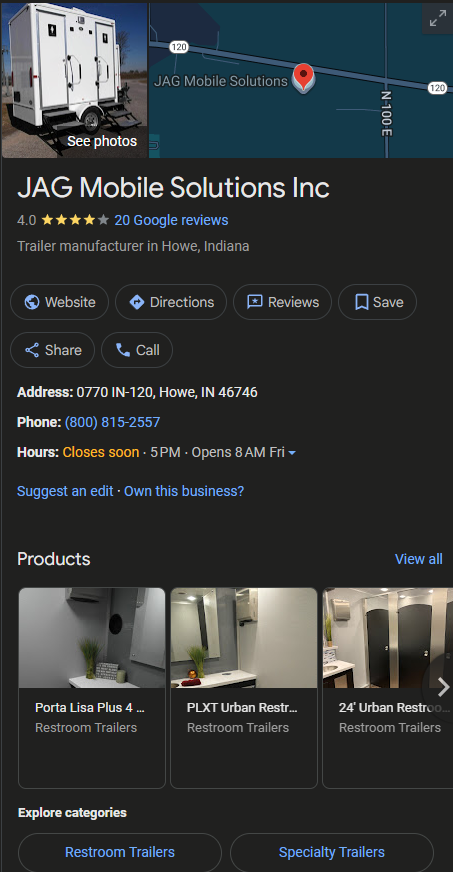Expand the business hours dropdown arrow
453x872 pixels.
(x=292, y=453)
